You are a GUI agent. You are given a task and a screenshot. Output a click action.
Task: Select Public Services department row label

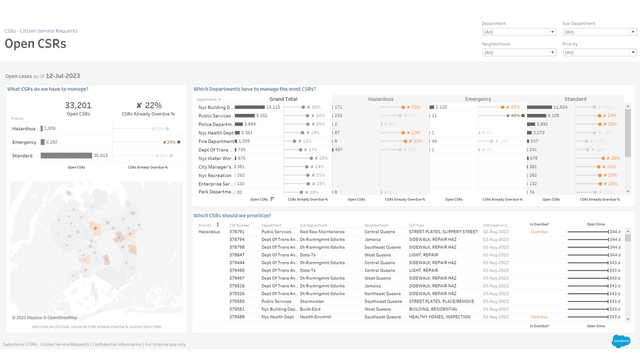[215, 116]
